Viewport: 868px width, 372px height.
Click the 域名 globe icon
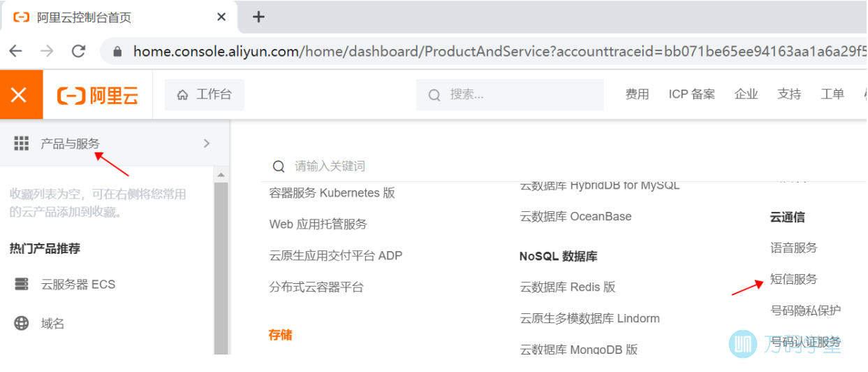click(x=22, y=324)
